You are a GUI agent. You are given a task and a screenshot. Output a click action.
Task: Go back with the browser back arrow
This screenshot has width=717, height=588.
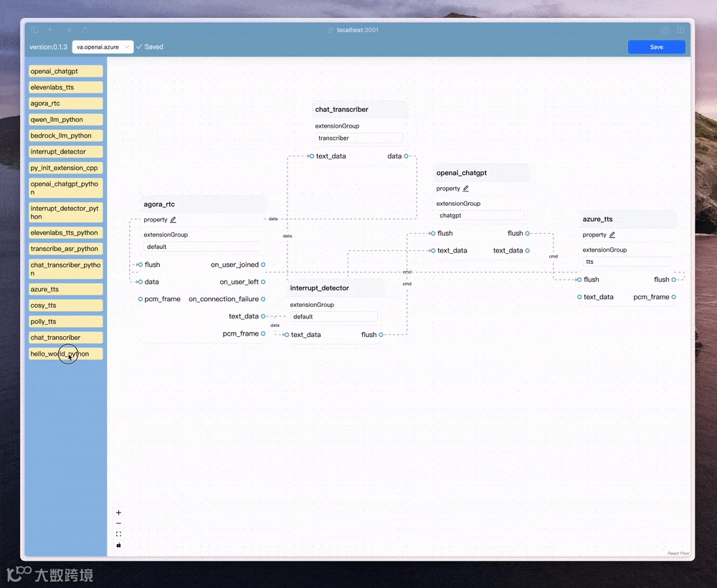point(51,29)
